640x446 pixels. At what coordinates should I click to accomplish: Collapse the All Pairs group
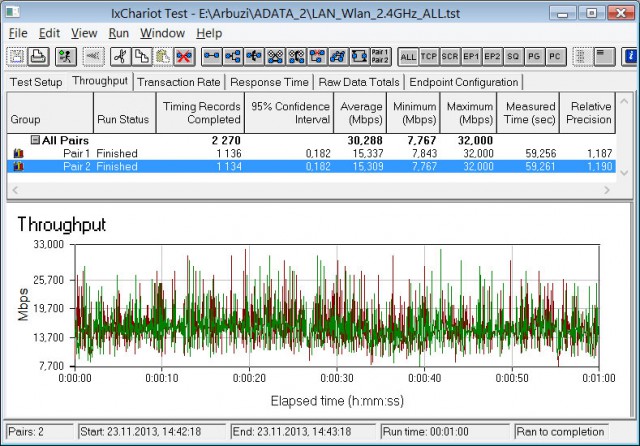(36, 140)
